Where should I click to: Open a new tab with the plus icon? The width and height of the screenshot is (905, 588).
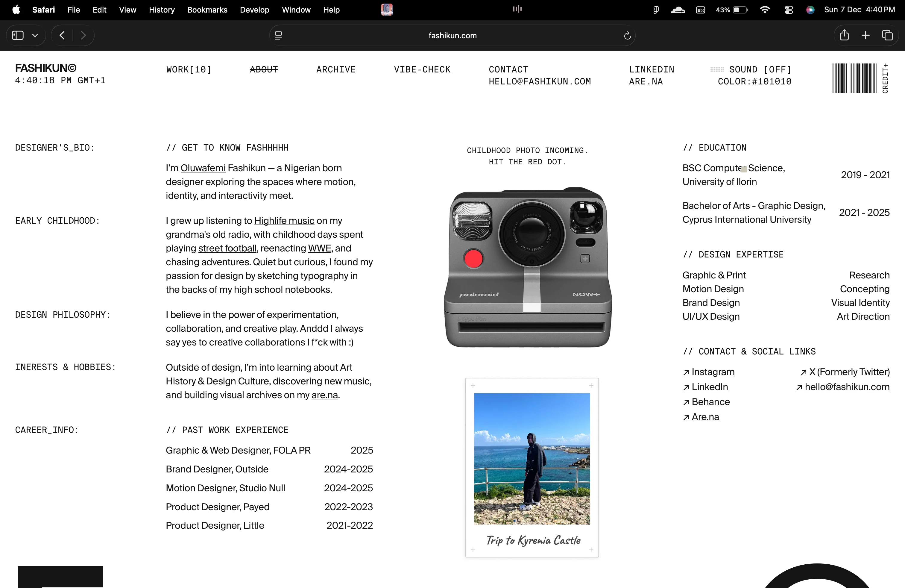(x=865, y=35)
